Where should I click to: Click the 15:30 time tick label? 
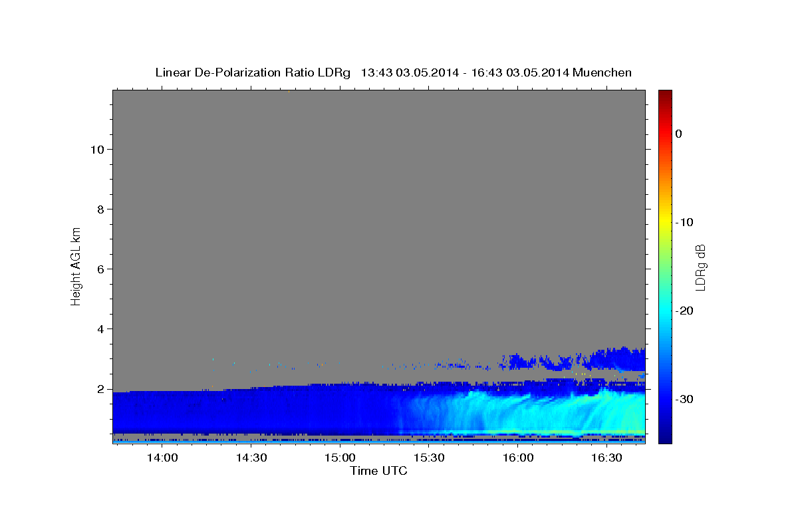click(429, 458)
